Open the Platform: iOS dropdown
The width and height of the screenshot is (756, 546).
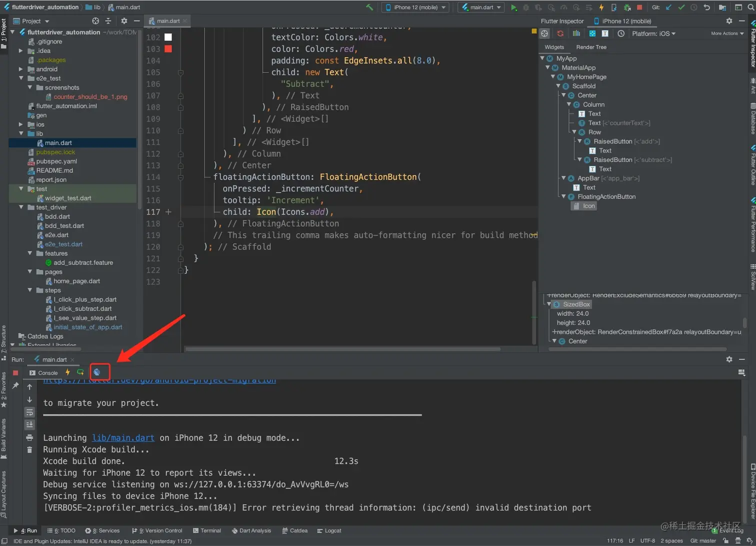coord(653,33)
